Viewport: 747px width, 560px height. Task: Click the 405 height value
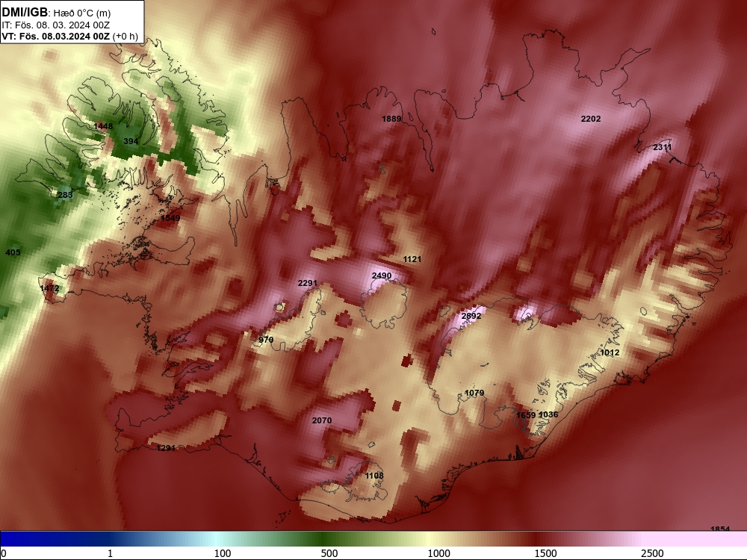(13, 252)
